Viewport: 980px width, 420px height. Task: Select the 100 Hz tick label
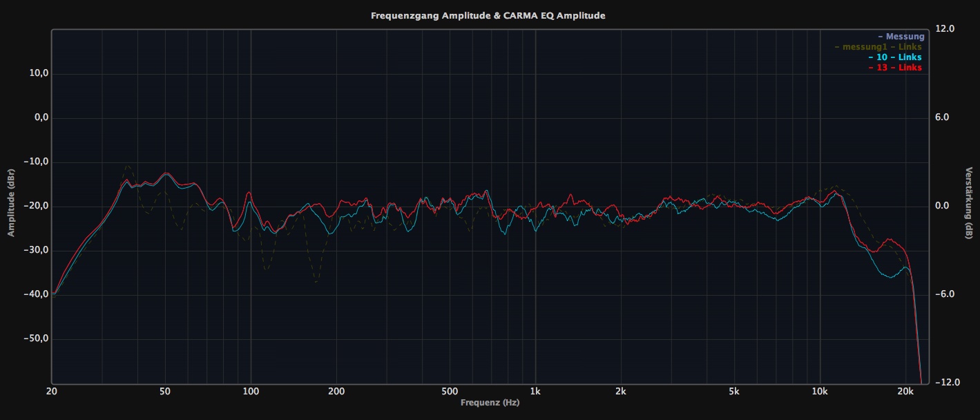point(251,392)
